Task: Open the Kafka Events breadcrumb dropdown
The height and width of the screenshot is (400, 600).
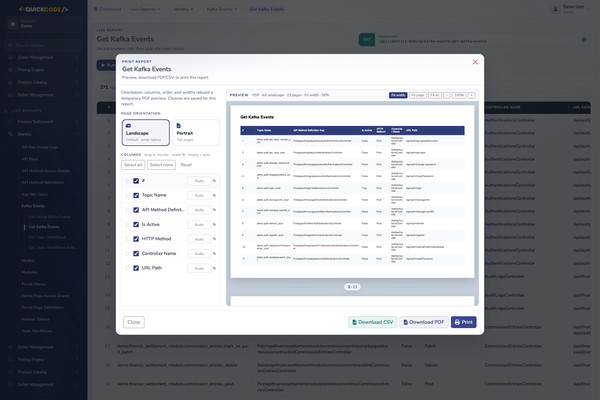Action: point(222,9)
